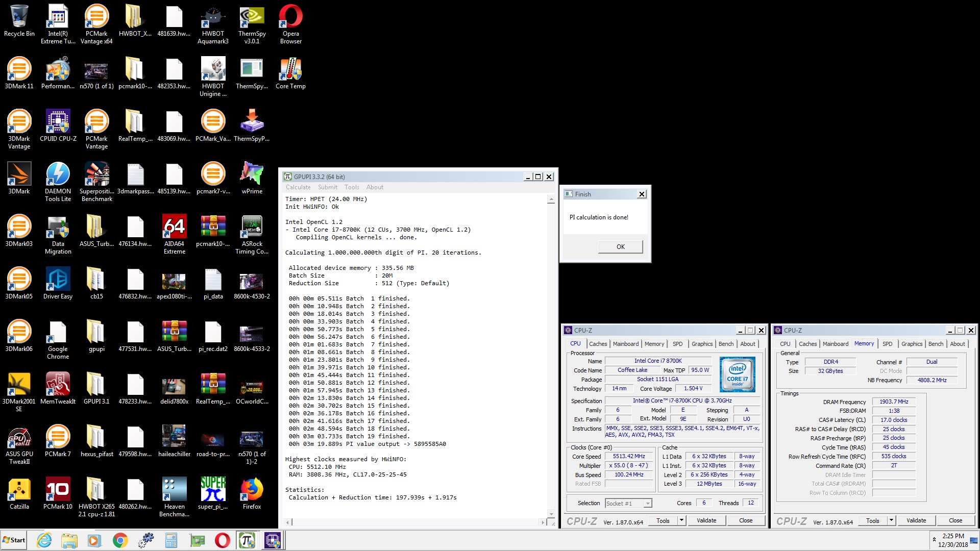Click Tools button in left CPU-Z
The height and width of the screenshot is (551, 980).
click(663, 520)
